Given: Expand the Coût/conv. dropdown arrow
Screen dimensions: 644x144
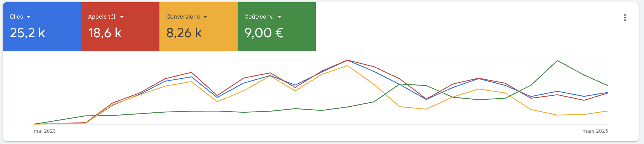Looking at the screenshot, I should coord(279,17).
